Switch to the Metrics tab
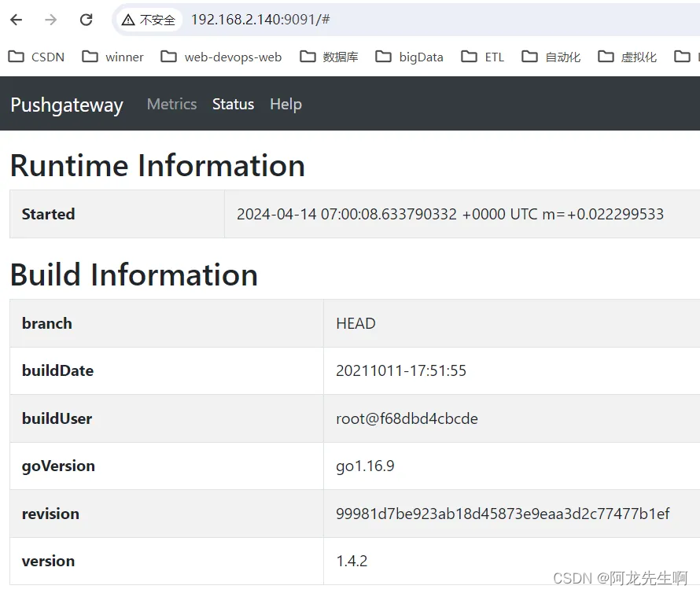This screenshot has height=593, width=700. point(172,104)
